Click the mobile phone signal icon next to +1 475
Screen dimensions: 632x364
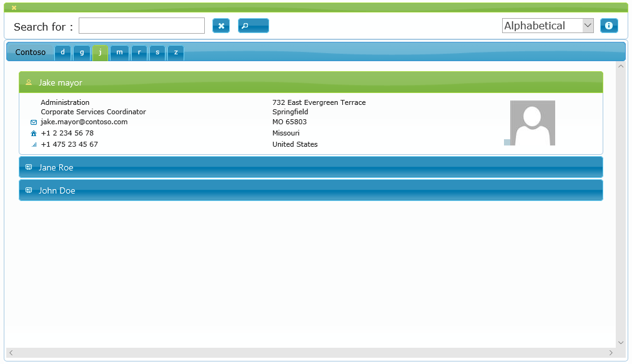click(x=34, y=144)
